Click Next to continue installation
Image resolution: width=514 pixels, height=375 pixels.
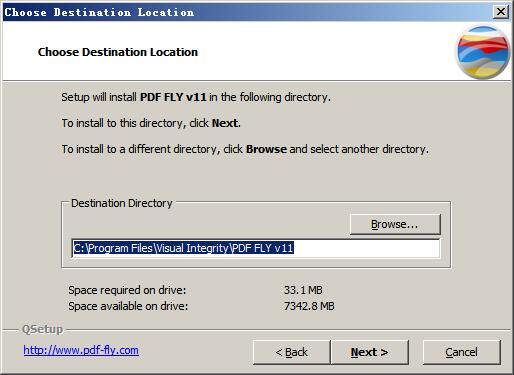pyautogui.click(x=370, y=352)
